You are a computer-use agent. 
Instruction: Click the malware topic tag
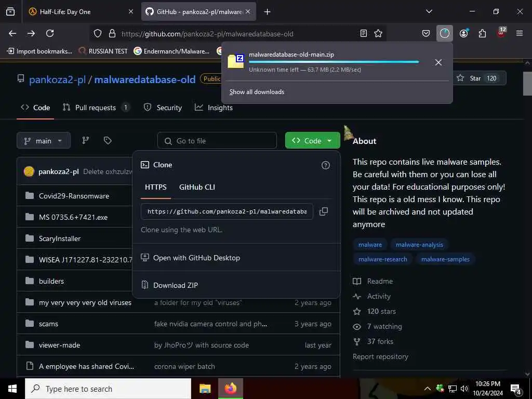370,245
